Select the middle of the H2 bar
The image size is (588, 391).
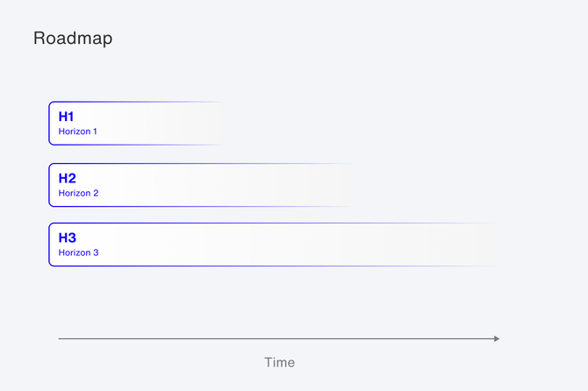click(x=201, y=184)
